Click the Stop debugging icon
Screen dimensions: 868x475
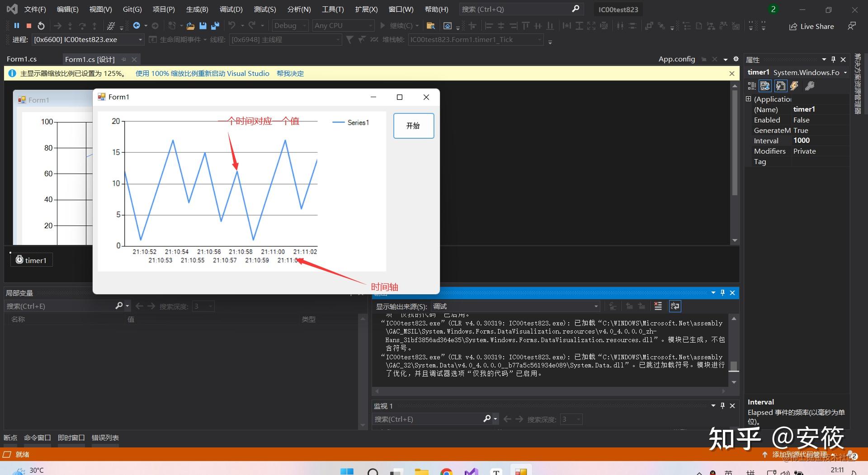pyautogui.click(x=28, y=26)
